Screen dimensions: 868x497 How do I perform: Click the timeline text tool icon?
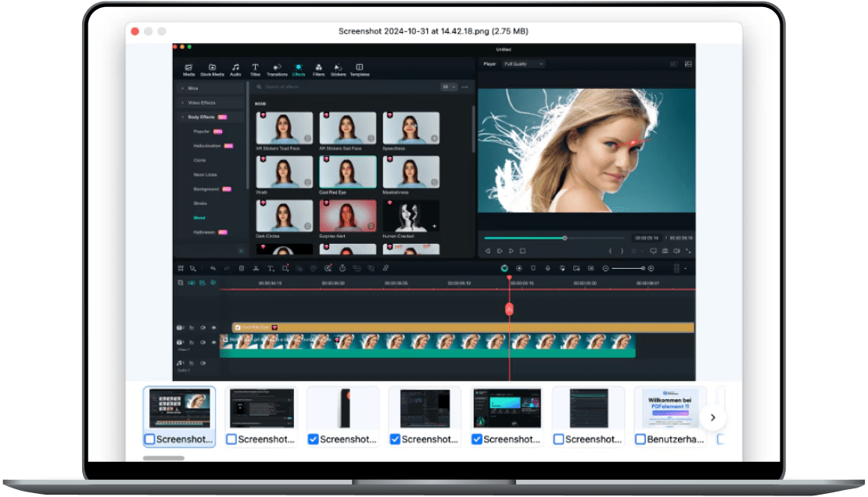271,268
